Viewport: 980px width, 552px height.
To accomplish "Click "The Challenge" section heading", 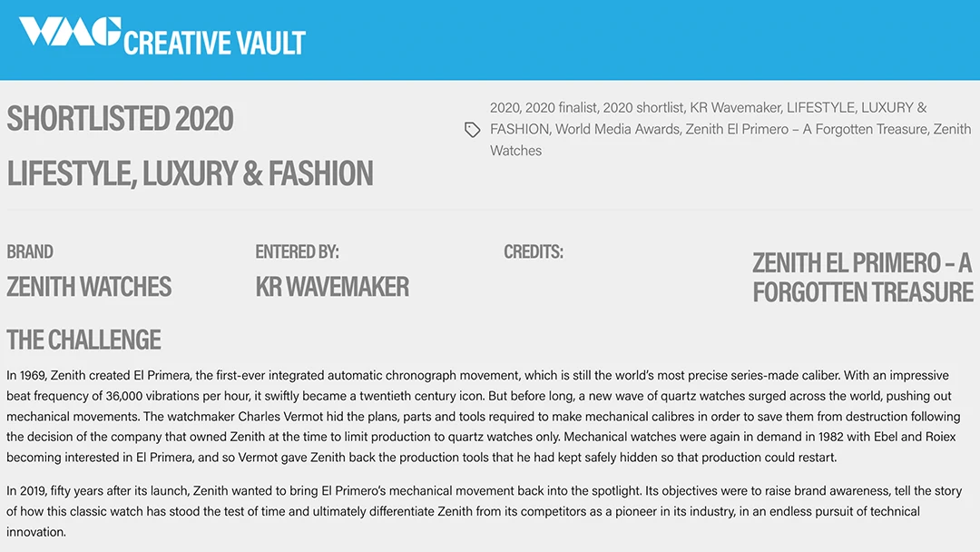I will (x=83, y=340).
